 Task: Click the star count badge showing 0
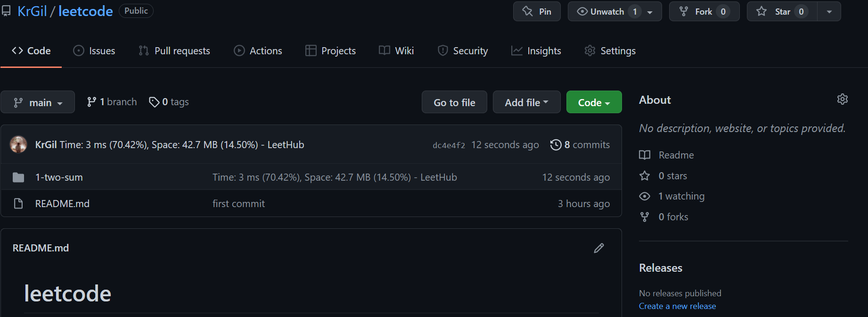coord(801,12)
